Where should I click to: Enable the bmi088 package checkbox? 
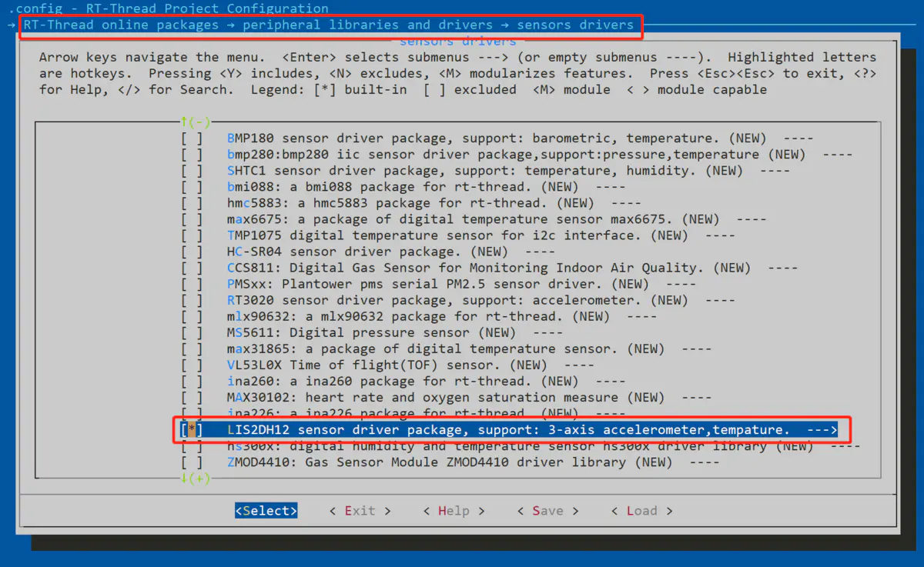point(192,187)
